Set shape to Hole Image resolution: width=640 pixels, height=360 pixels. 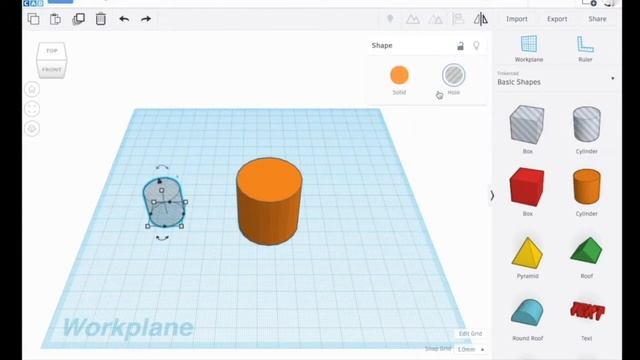pyautogui.click(x=453, y=76)
